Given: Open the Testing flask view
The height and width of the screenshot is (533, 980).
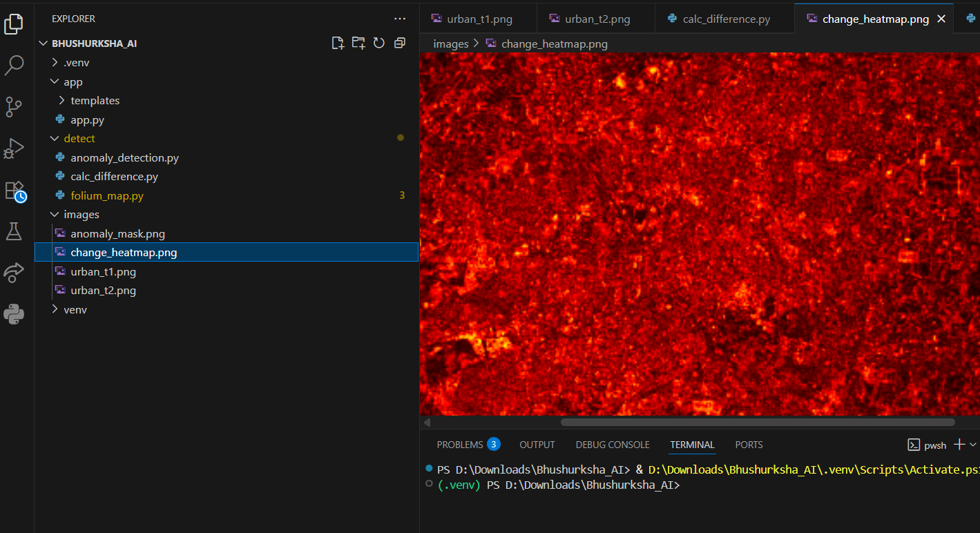Looking at the screenshot, I should pyautogui.click(x=14, y=231).
